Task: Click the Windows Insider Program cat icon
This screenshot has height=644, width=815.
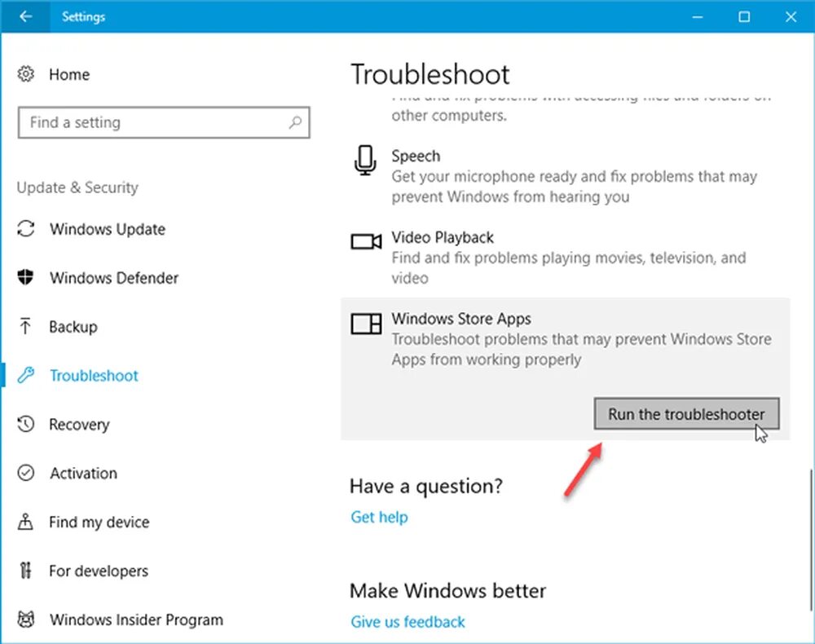Action: (25, 619)
